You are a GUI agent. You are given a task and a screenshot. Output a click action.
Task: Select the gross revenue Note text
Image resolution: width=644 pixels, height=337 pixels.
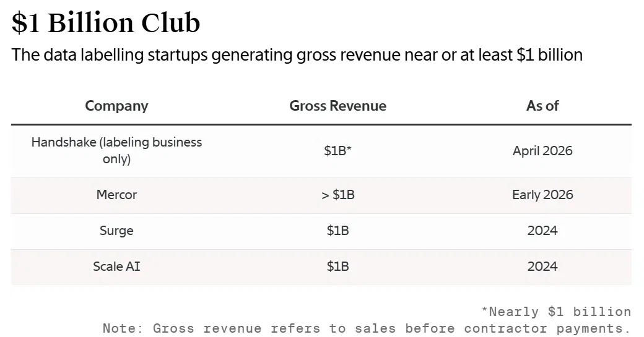coord(367,328)
